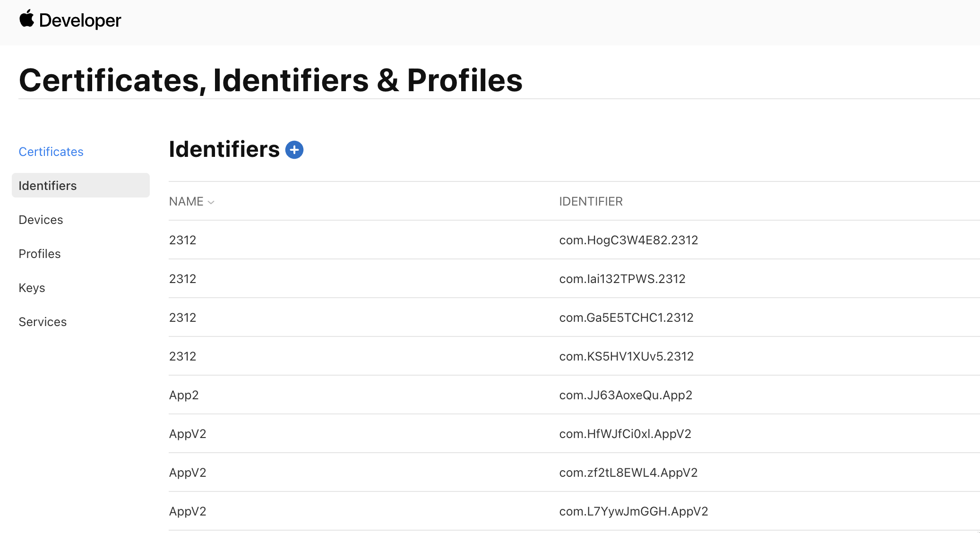Toggle NAME column sort chevron
The height and width of the screenshot is (533, 980).
[211, 202]
